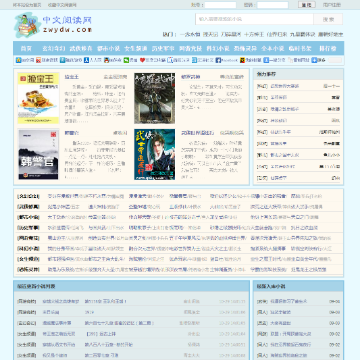This screenshot has height=360, width=360.
Task: Share via the red heart icon
Action: coord(152,60)
